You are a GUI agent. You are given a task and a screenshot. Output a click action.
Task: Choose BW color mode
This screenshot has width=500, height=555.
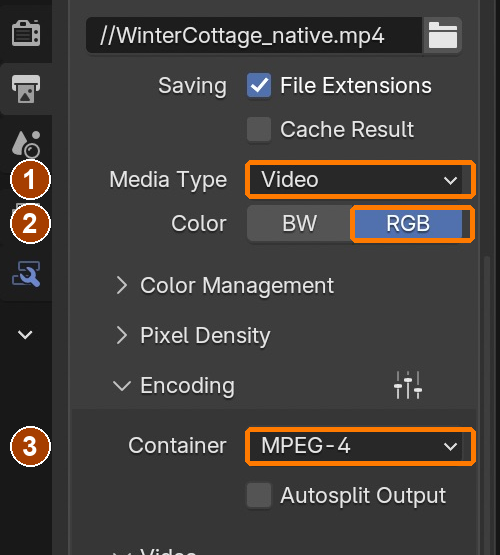click(x=300, y=223)
